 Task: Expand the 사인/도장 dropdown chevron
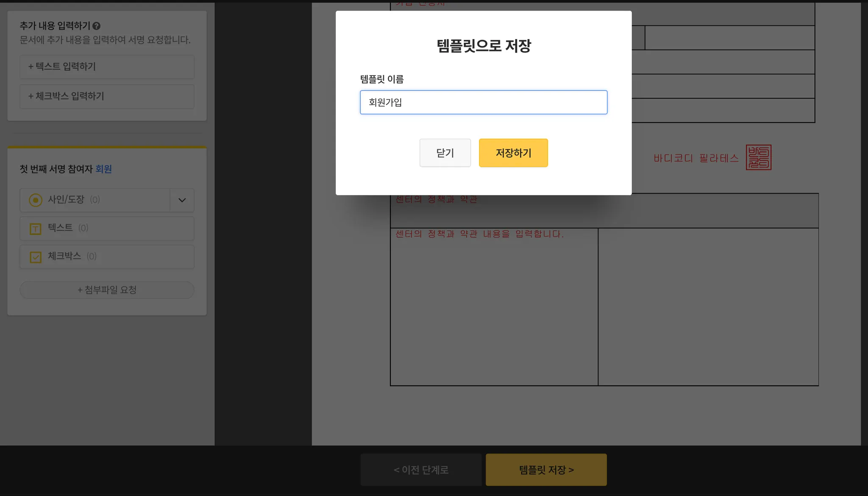(x=182, y=200)
